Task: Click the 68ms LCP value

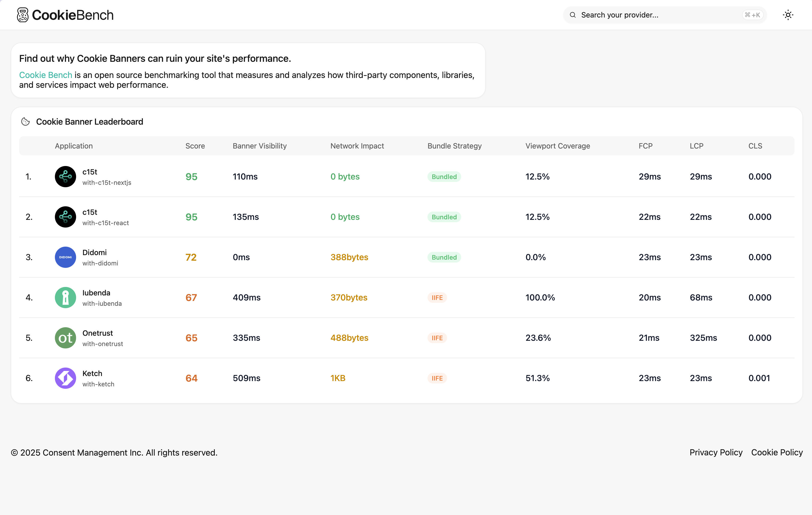Action: pos(701,298)
